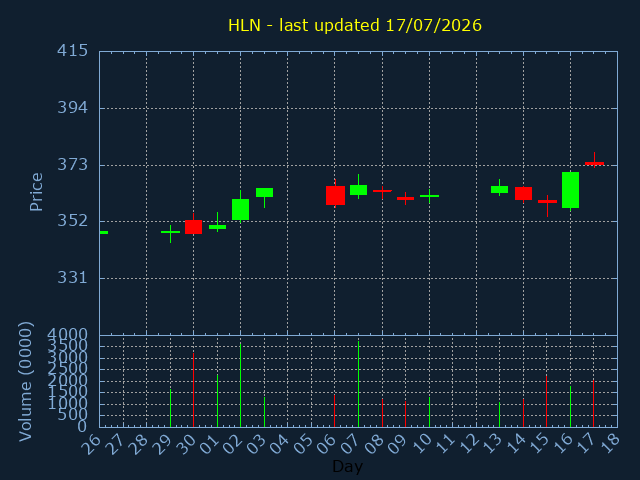The height and width of the screenshot is (480, 640).
Task: Select the red volume bar on day 30
Action: (193, 390)
